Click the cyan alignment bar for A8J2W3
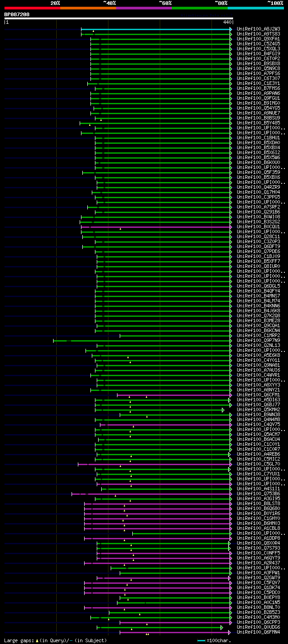288x644 pixels. coord(156,29)
